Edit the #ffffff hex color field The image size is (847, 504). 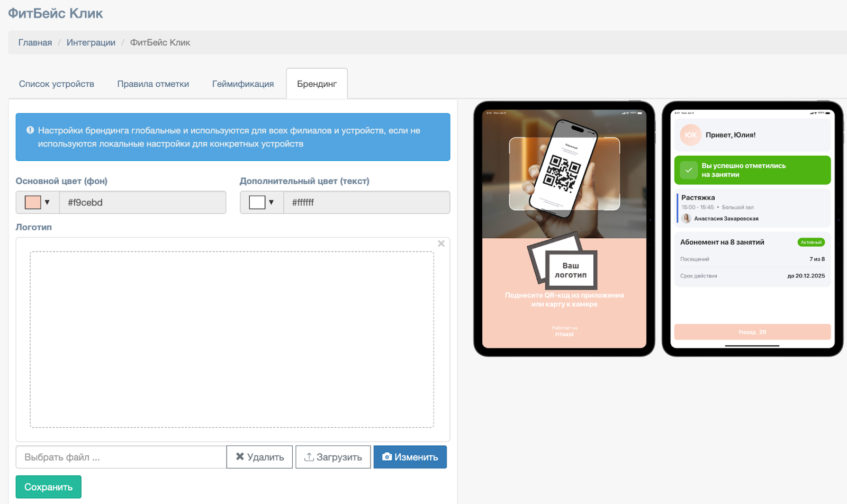click(x=367, y=202)
